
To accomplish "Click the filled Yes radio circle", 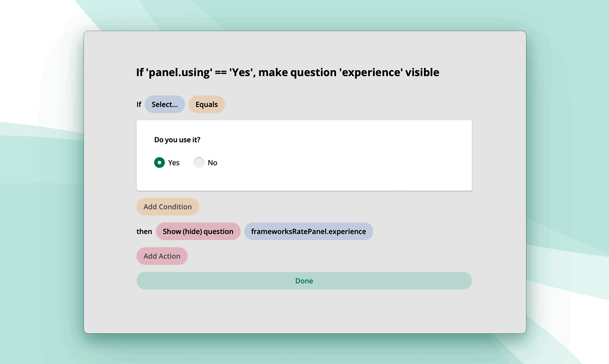I will click(x=159, y=162).
